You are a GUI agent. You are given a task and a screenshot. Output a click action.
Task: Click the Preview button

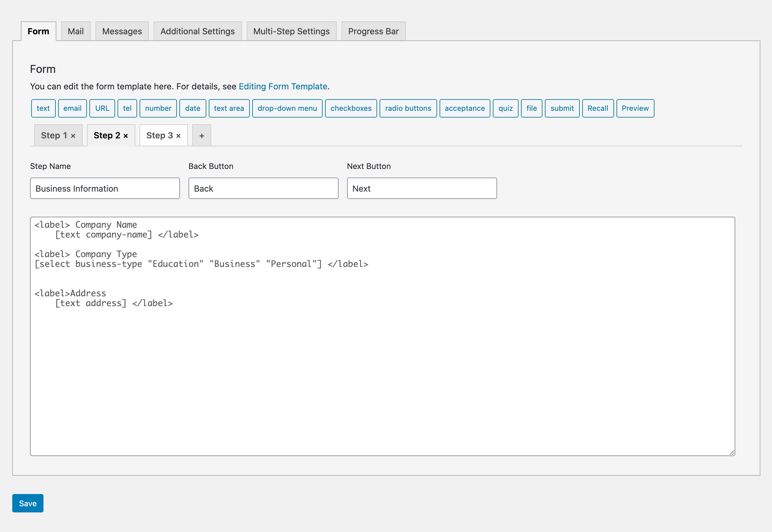(635, 108)
